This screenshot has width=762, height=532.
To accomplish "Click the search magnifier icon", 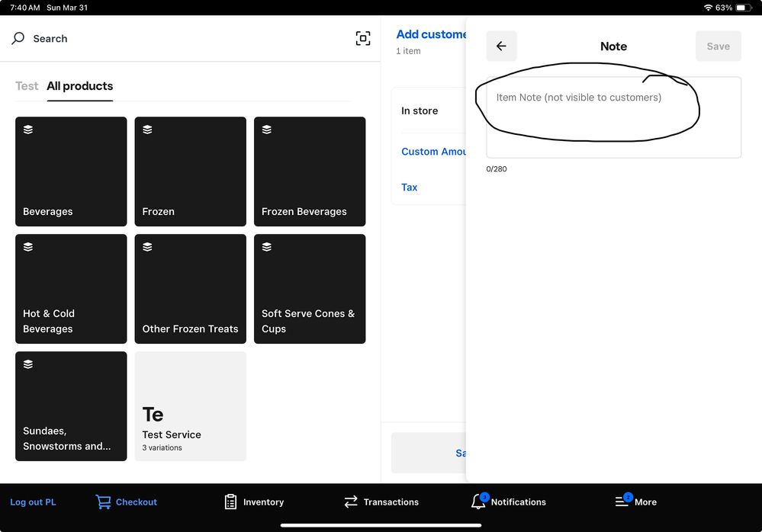I will [x=18, y=38].
